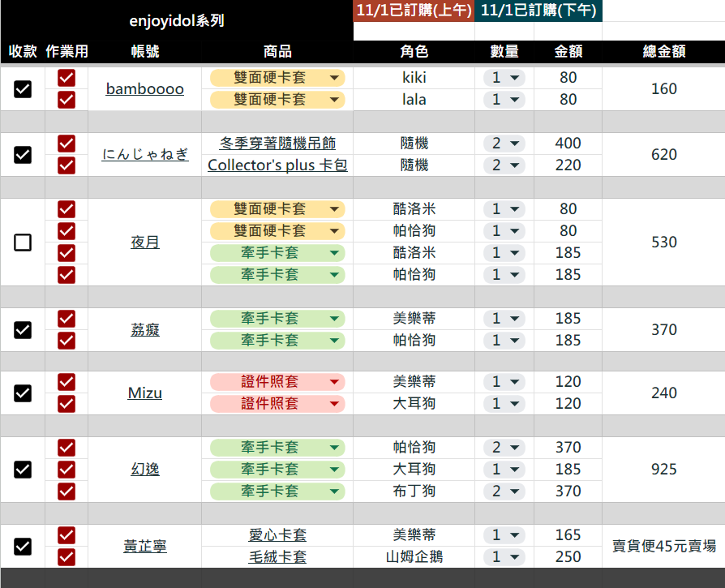Viewport: 725px width, 588px height.
Task: Open the にんじゃねぎ account link
Action: tap(144, 154)
